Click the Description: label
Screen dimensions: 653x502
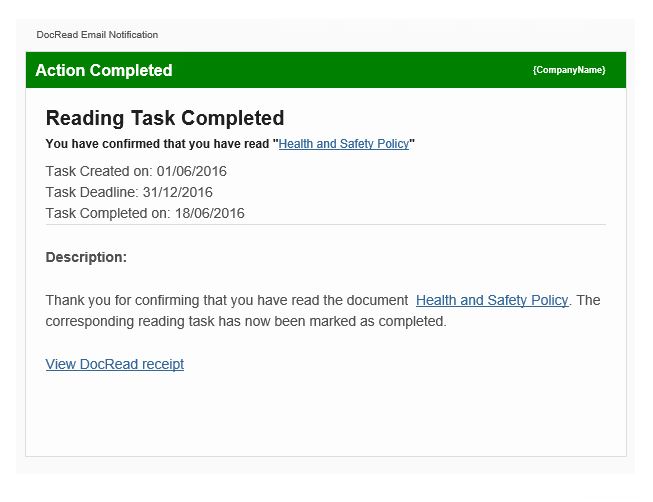86,257
